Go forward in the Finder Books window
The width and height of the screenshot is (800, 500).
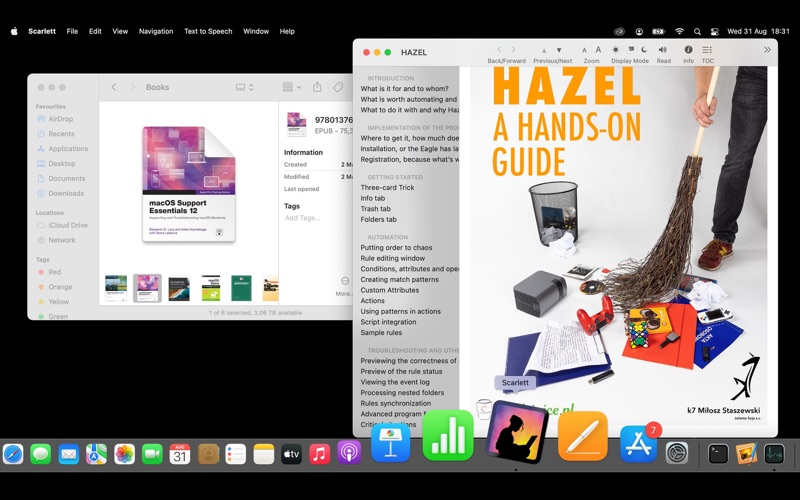[x=133, y=87]
